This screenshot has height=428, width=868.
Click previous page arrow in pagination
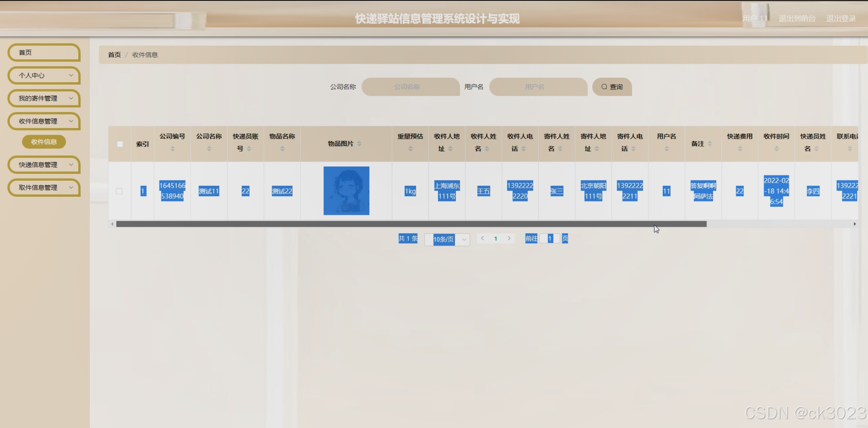[482, 238]
